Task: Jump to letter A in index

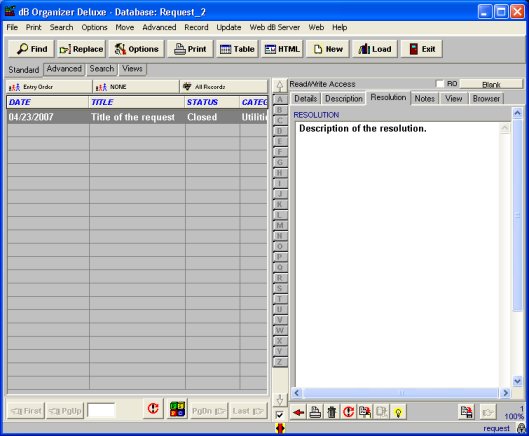Action: 280,99
